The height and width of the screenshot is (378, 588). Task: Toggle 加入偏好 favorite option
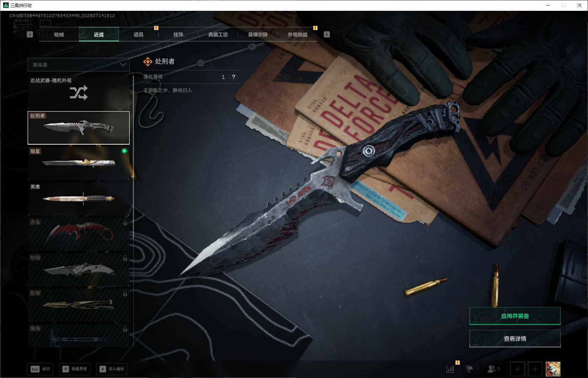[112, 369]
